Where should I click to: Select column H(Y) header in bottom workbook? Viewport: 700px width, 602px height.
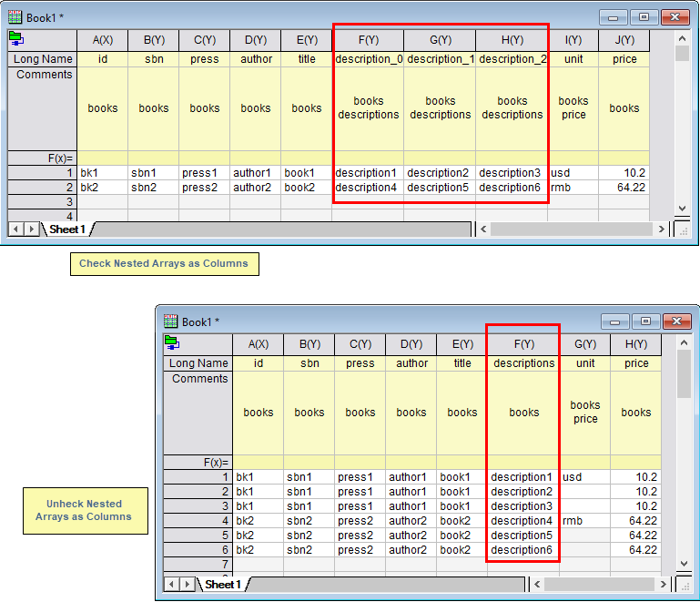click(x=635, y=344)
